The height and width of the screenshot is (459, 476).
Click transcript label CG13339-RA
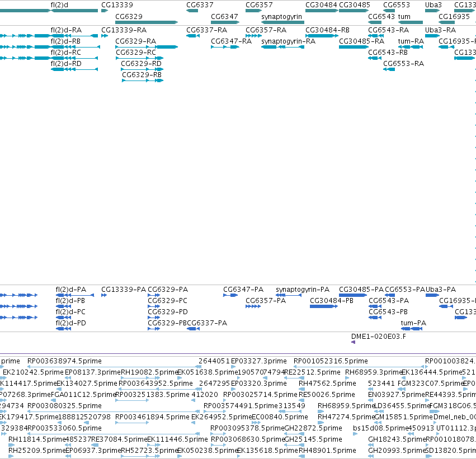pyautogui.click(x=124, y=30)
